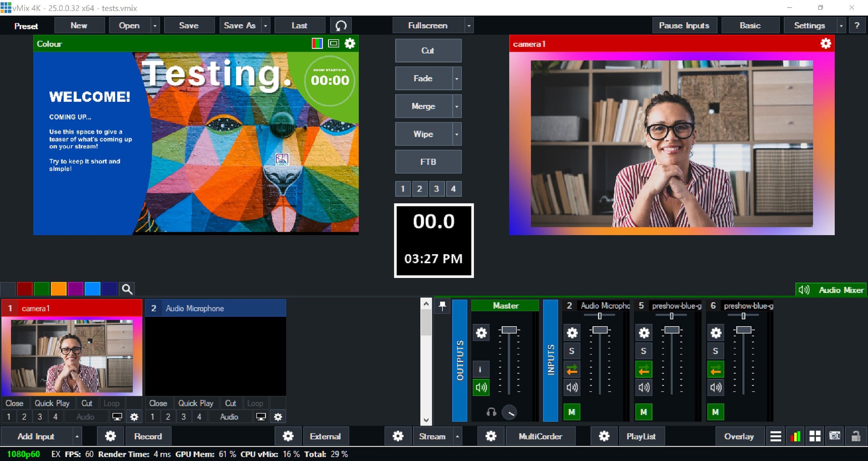Click the Master info button
Screen dimensions: 868x461
point(481,369)
